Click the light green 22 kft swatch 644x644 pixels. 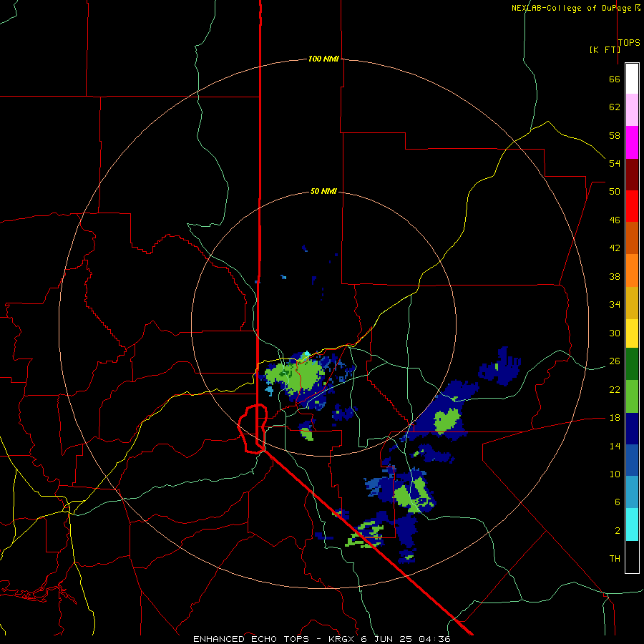[632, 396]
